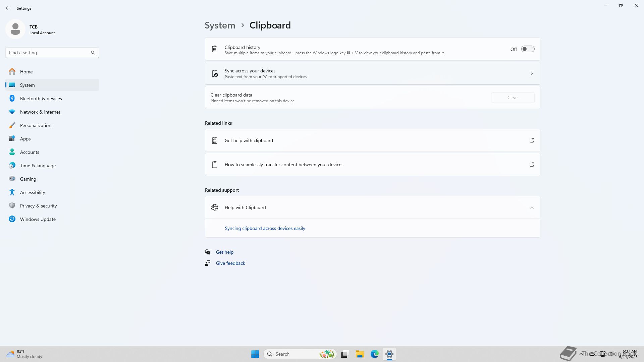Click the Accessibility icon in sidebar
The width and height of the screenshot is (644, 362).
tap(12, 192)
